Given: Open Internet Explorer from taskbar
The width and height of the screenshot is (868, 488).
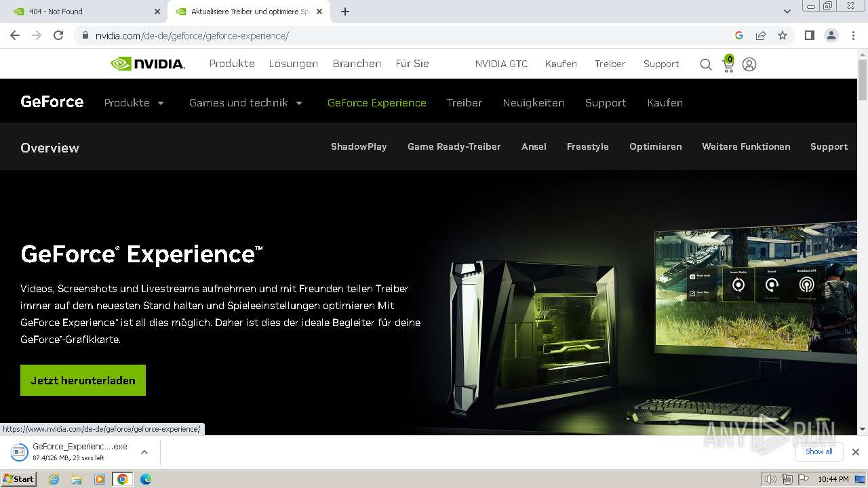Looking at the screenshot, I should tap(54, 479).
